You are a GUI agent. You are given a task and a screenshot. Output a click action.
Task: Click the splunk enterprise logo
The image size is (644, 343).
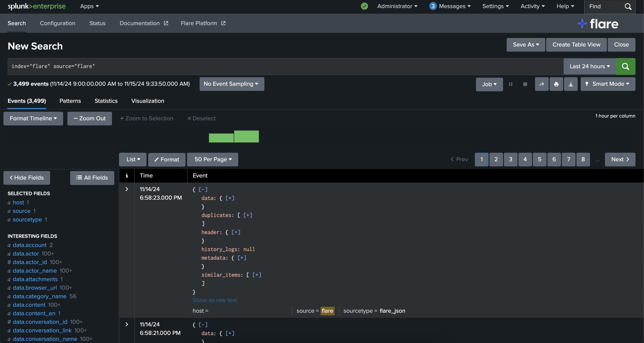click(37, 6)
